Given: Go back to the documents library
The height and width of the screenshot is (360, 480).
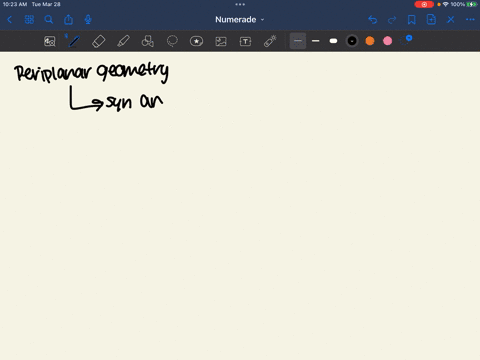Looking at the screenshot, I should pyautogui.click(x=10, y=20).
